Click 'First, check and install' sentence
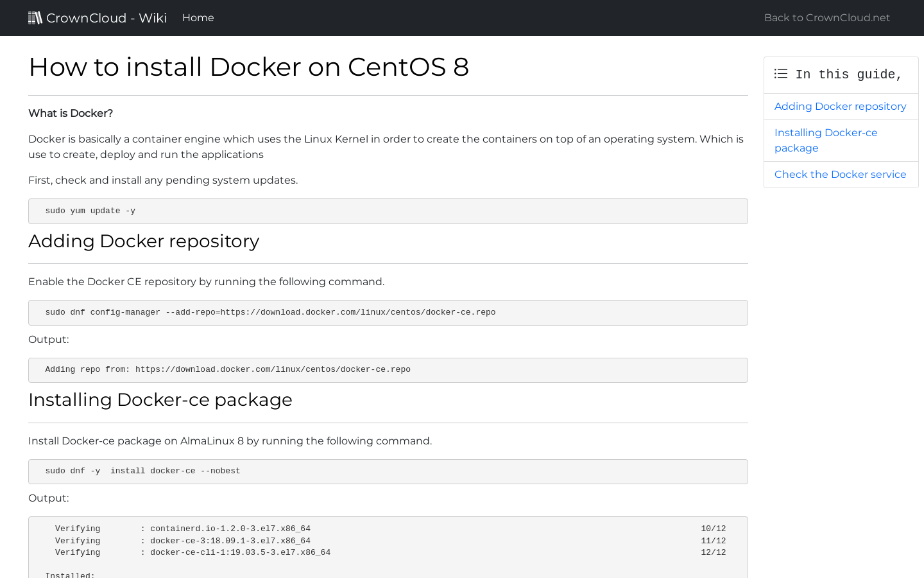This screenshot has height=578, width=924. [163, 180]
